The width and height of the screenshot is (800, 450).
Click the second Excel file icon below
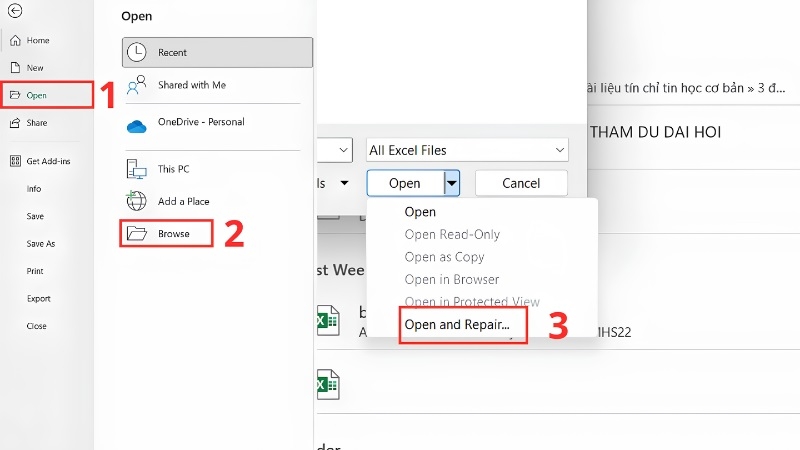(x=328, y=384)
